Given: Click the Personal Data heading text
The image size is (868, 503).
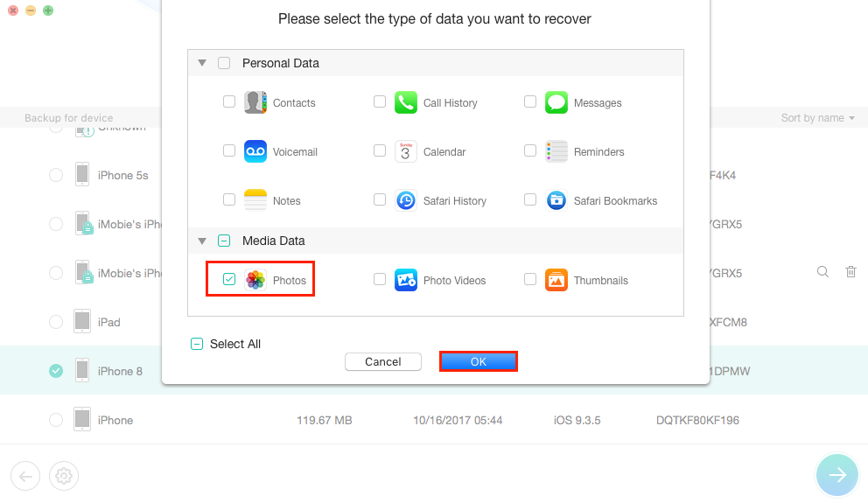Looking at the screenshot, I should (281, 63).
